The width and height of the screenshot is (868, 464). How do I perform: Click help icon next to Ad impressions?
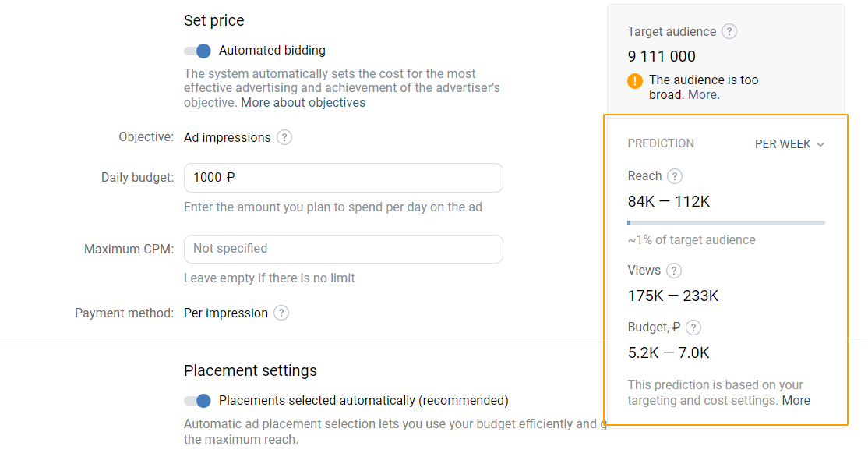click(284, 137)
